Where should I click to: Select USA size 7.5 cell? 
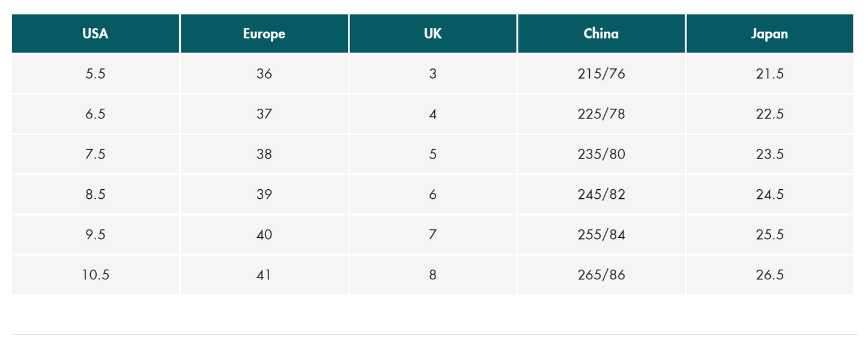coord(96,154)
